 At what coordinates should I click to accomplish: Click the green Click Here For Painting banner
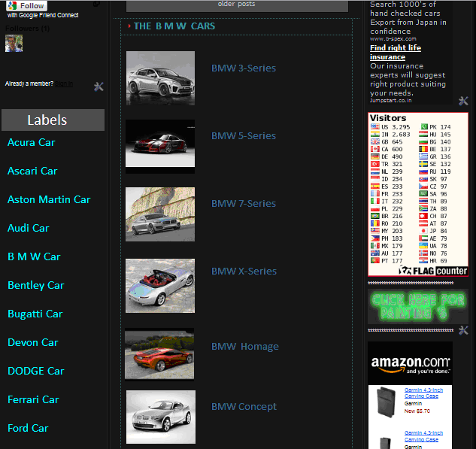click(x=417, y=306)
